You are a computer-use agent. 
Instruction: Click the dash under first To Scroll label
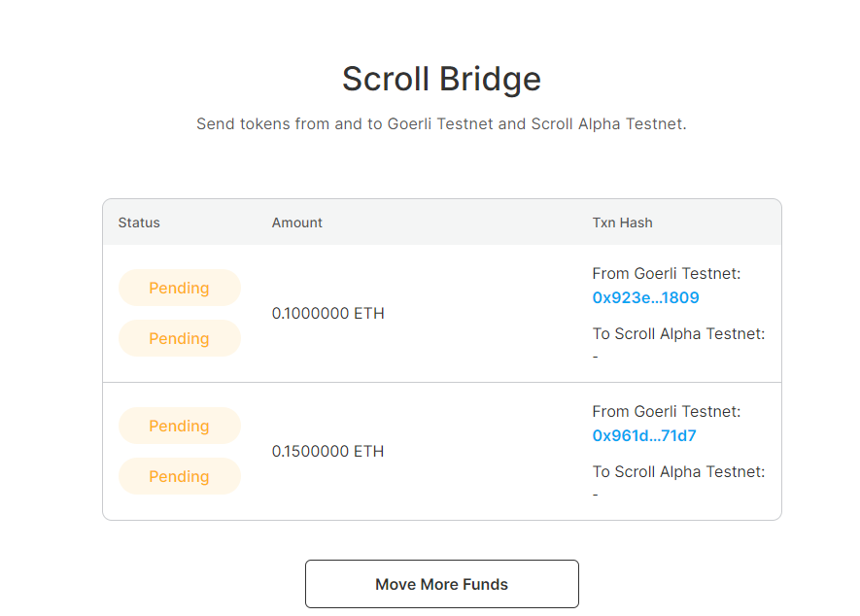(x=595, y=358)
